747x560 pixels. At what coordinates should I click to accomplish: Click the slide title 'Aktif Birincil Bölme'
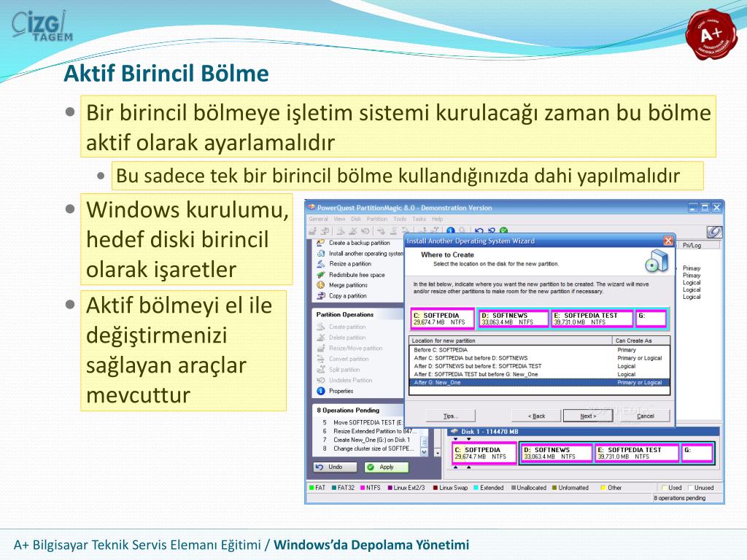click(167, 74)
